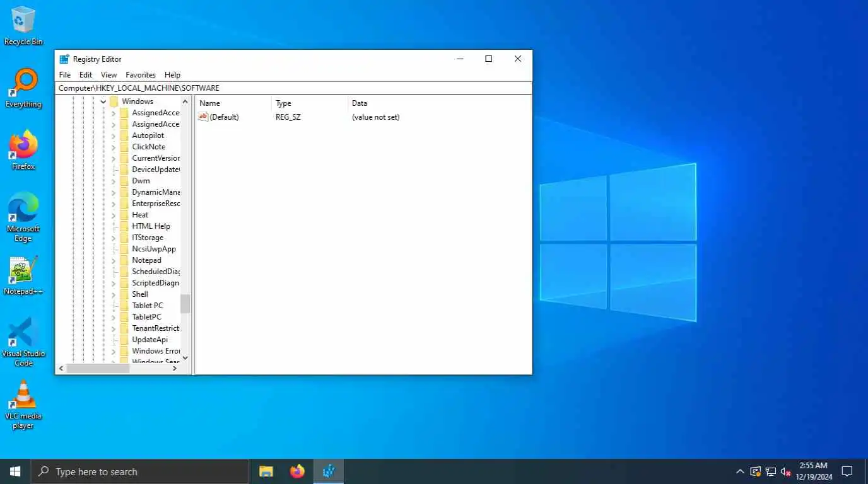Click the UpdateApi folder icon
Screen dimensions: 868x484
click(124, 340)
